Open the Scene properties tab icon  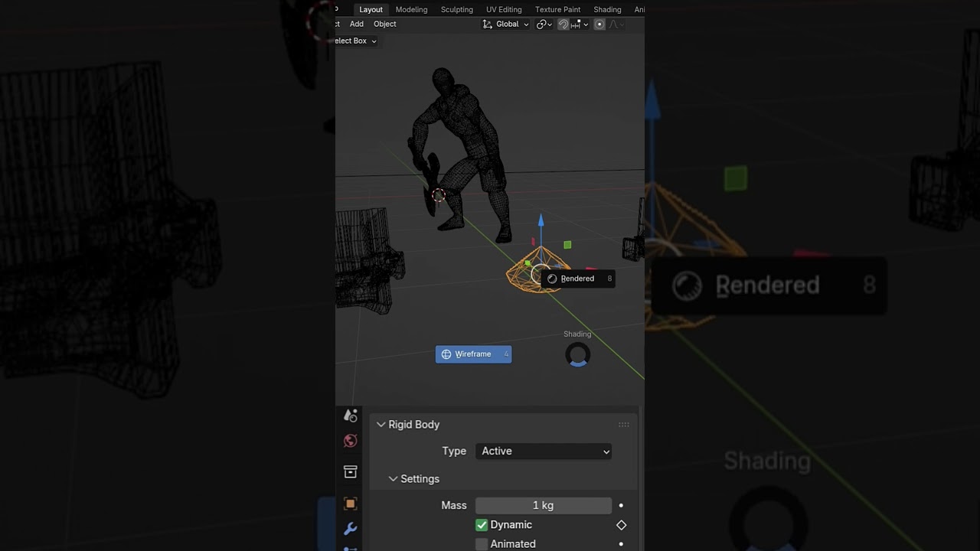[x=351, y=416]
